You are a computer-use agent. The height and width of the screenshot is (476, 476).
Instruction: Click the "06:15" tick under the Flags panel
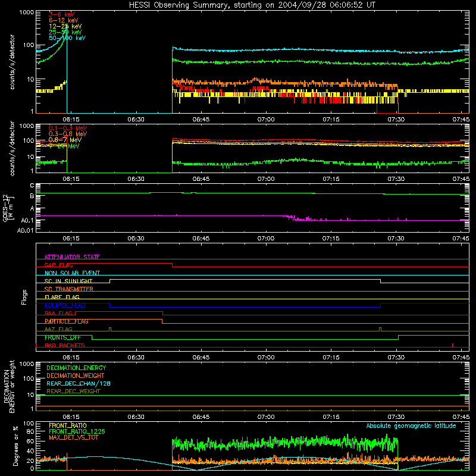coord(71,358)
